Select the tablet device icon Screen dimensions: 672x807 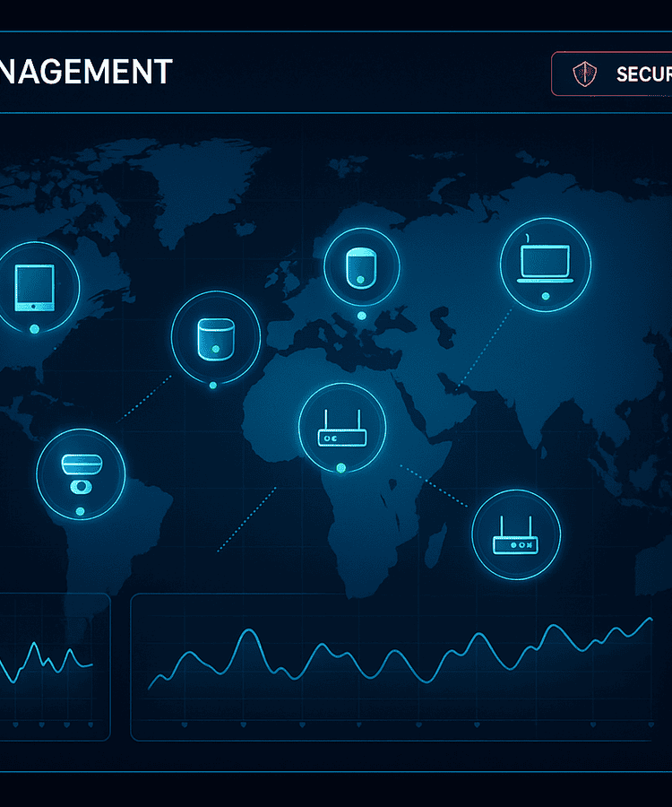[x=35, y=287]
